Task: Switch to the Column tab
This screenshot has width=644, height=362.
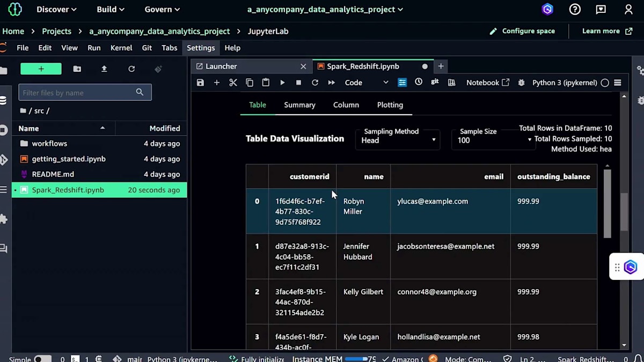Action: coord(346,105)
